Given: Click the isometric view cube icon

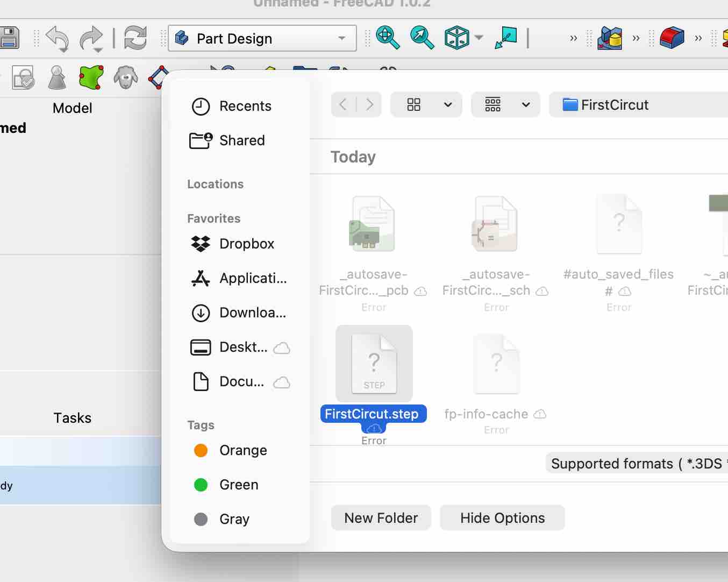Looking at the screenshot, I should coord(456,38).
